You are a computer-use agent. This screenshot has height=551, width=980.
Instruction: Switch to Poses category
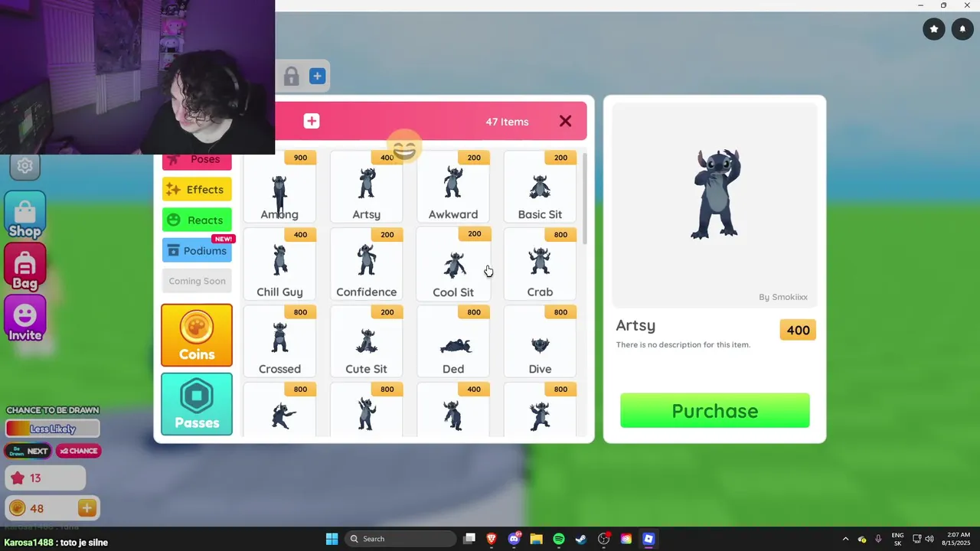(x=197, y=160)
